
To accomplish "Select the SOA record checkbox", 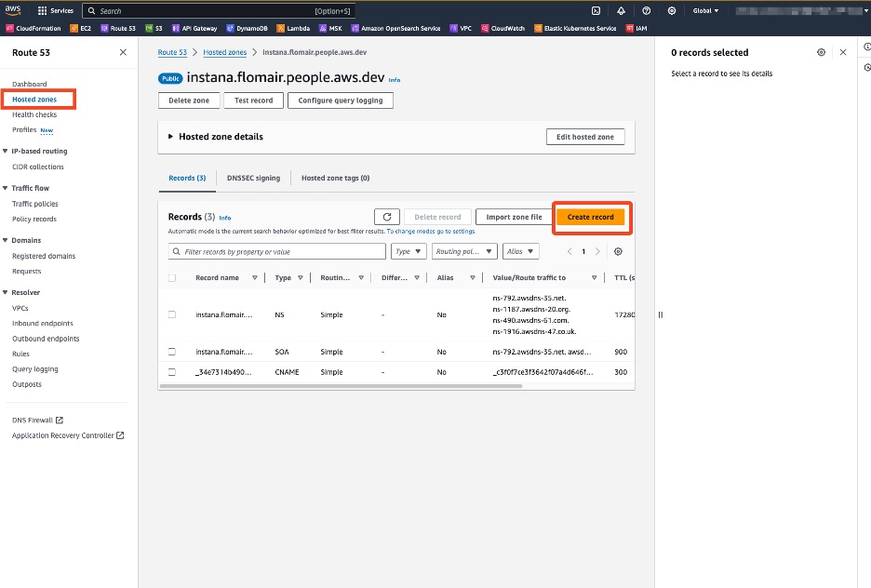I will (172, 352).
